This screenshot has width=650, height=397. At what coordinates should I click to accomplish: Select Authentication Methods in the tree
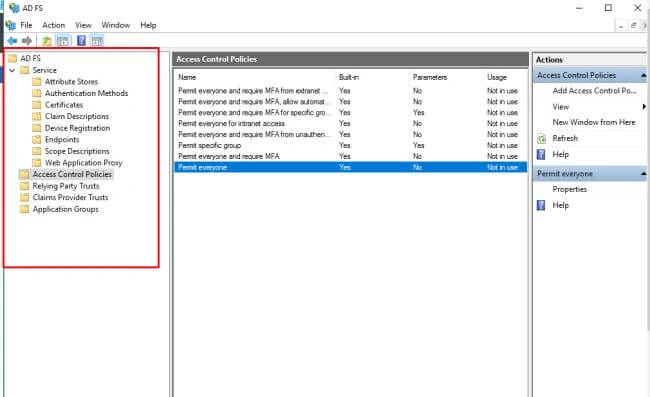86,93
